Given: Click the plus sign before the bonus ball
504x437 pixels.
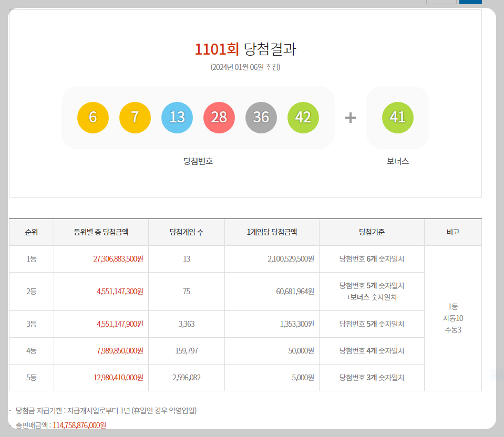Looking at the screenshot, I should click(x=351, y=118).
